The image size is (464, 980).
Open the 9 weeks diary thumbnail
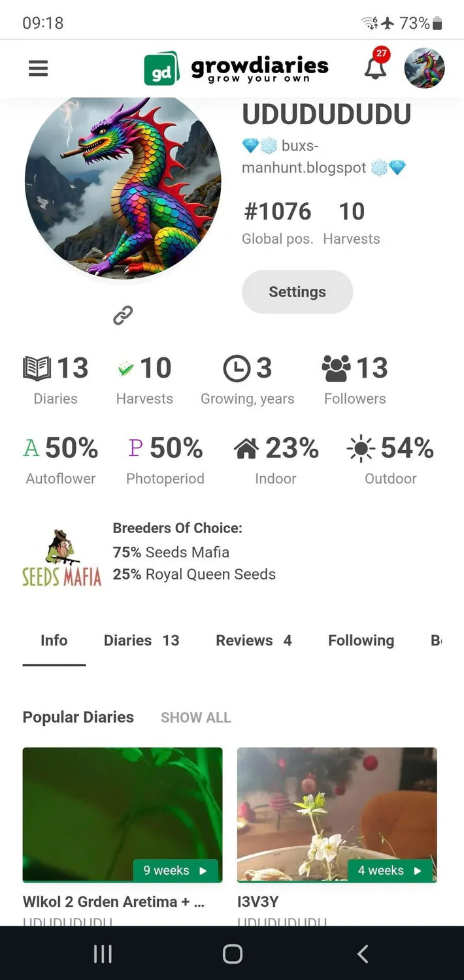coord(123,815)
